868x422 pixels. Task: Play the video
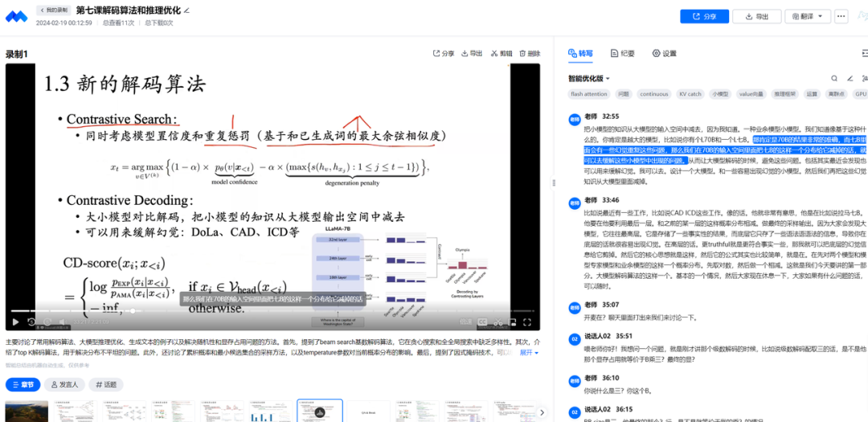pyautogui.click(x=15, y=322)
